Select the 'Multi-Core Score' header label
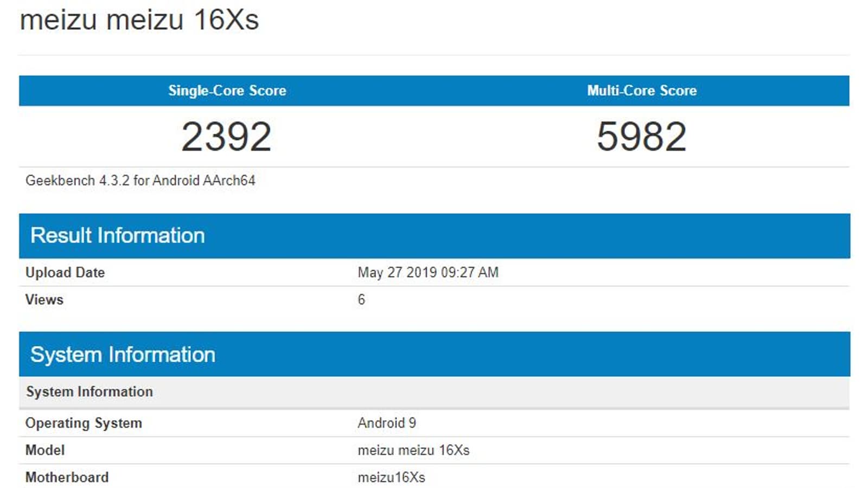The image size is (868, 488). pos(642,91)
